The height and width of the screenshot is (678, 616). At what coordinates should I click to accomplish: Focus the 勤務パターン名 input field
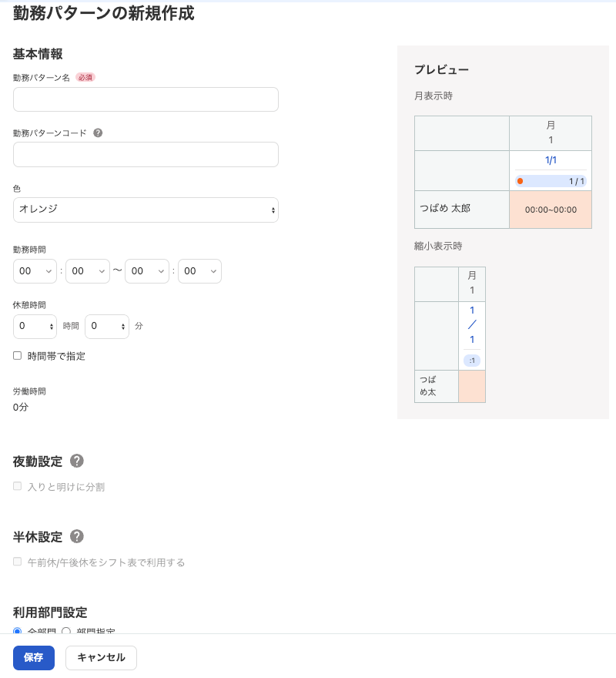(146, 99)
